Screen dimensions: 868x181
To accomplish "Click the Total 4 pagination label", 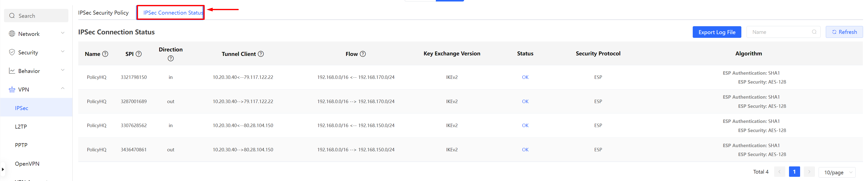I will pyautogui.click(x=761, y=172).
